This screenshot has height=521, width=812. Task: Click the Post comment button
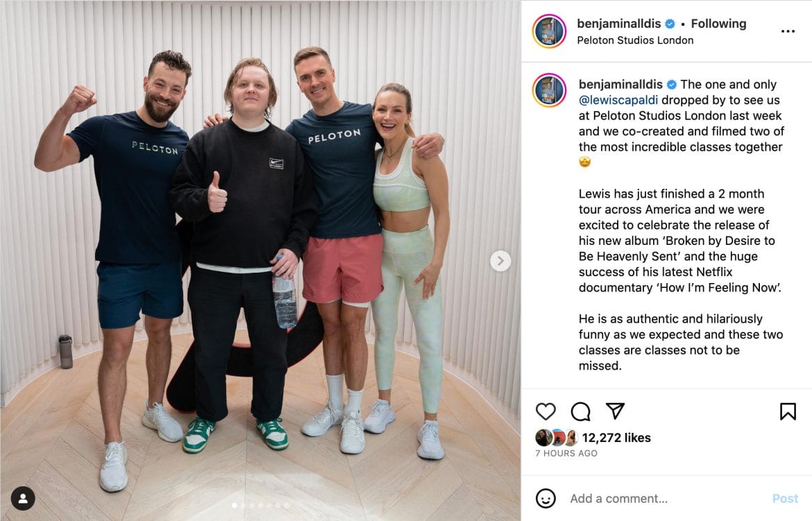[785, 499]
